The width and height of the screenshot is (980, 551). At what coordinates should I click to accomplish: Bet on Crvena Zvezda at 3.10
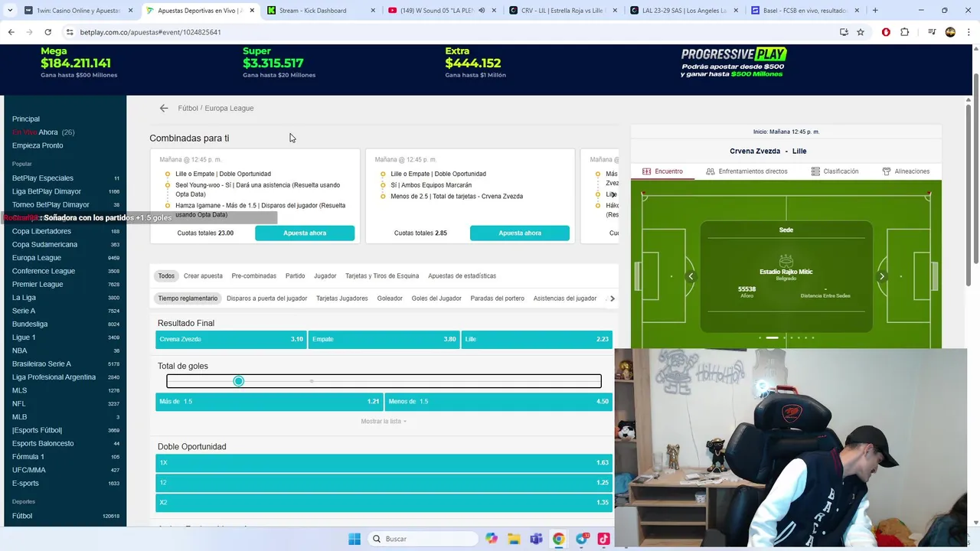click(231, 339)
